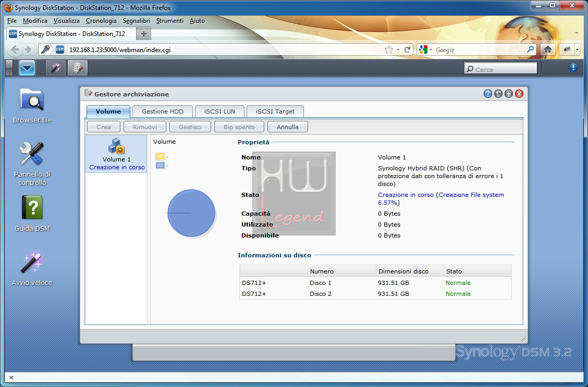Select the Disco 2 table row
Image resolution: width=588 pixels, height=387 pixels.
point(375,294)
